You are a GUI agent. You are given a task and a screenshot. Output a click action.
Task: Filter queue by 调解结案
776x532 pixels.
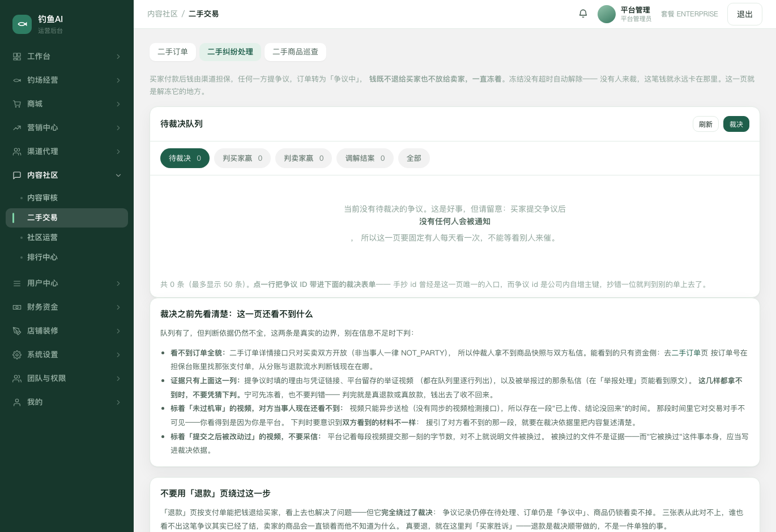[365, 158]
